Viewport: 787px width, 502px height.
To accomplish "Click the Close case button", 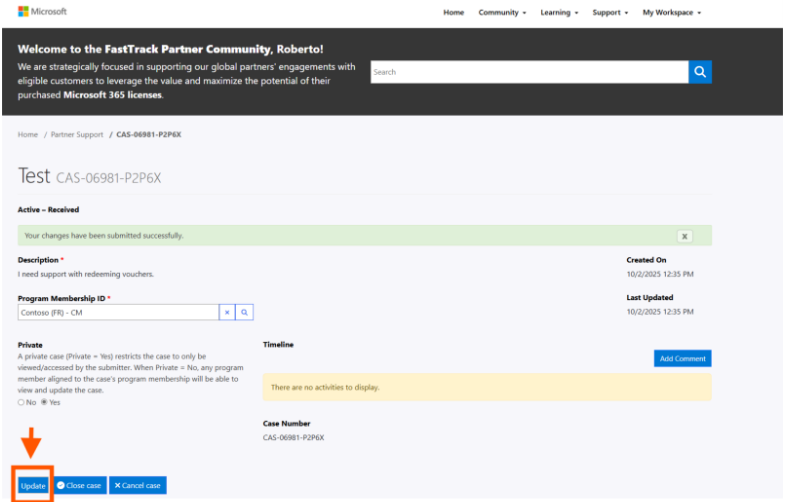I will 79,485.
